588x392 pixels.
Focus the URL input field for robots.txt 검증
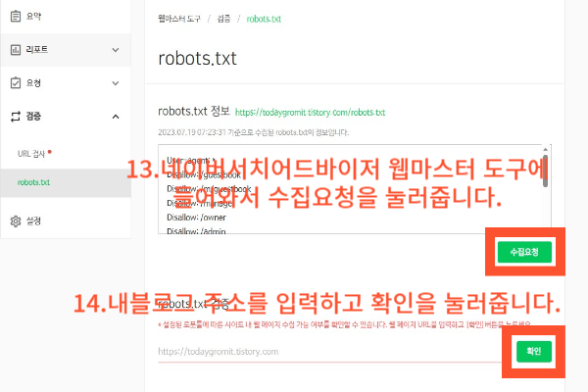[330, 352]
